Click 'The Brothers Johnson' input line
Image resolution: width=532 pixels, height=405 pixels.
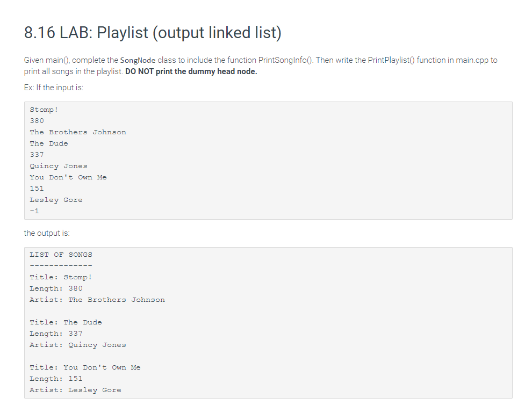coord(78,132)
